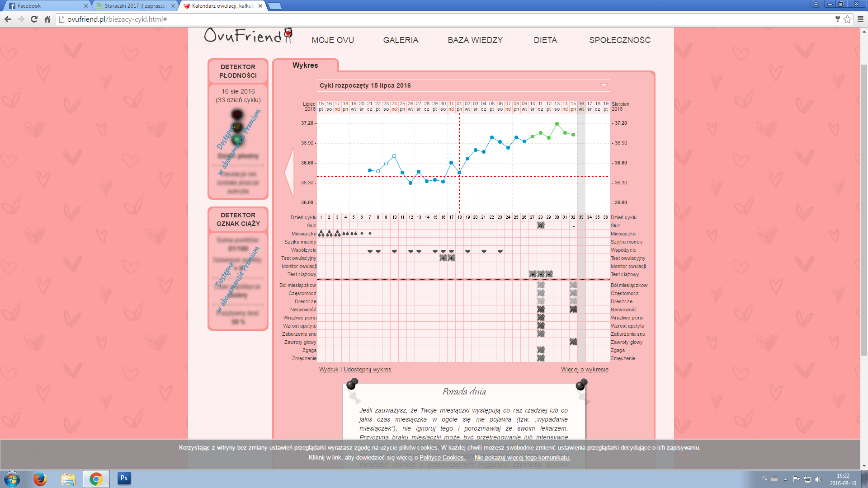
Task: Click the browser reload icon
Action: click(x=34, y=19)
